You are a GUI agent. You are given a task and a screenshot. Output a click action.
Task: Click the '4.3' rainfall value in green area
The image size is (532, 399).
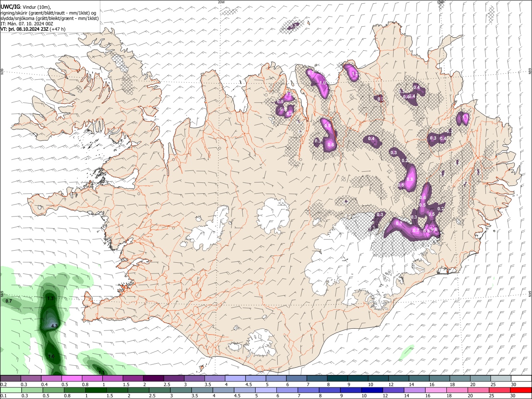pos(54,326)
